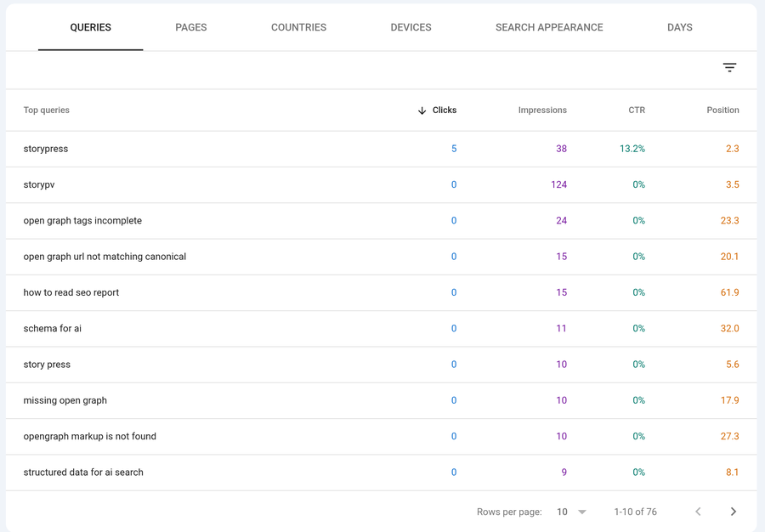
Task: Click the 9 impressions value
Action: tap(564, 473)
